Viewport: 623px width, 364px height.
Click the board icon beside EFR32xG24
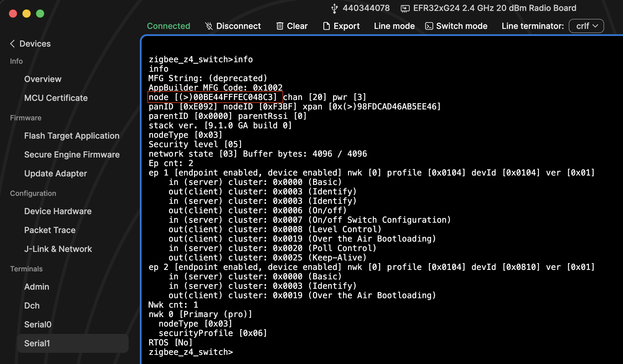[x=405, y=9]
